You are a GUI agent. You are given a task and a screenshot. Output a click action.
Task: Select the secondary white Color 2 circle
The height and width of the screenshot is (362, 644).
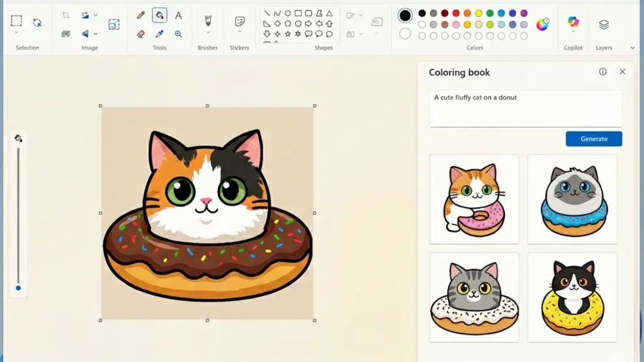pyautogui.click(x=405, y=33)
